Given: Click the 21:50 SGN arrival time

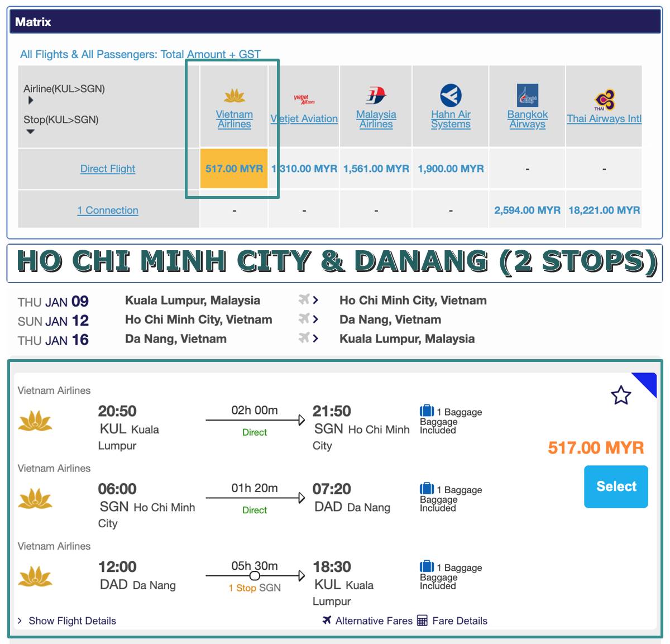Looking at the screenshot, I should 332,411.
